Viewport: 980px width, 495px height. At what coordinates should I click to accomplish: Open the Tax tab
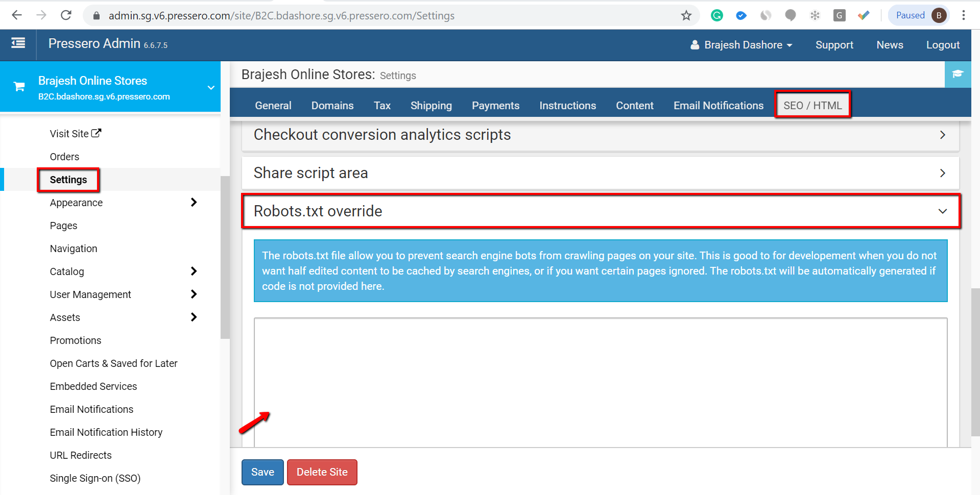(382, 106)
